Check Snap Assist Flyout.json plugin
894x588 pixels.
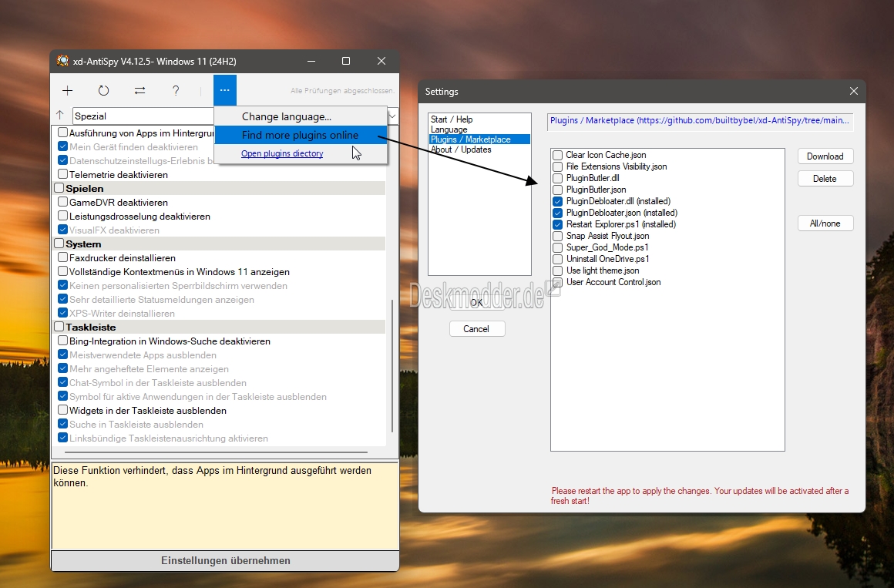tap(558, 236)
